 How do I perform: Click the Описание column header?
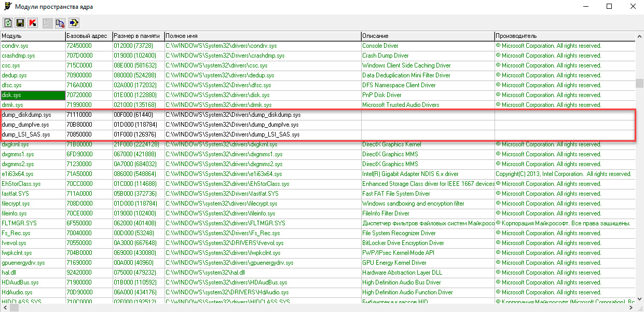tap(428, 36)
